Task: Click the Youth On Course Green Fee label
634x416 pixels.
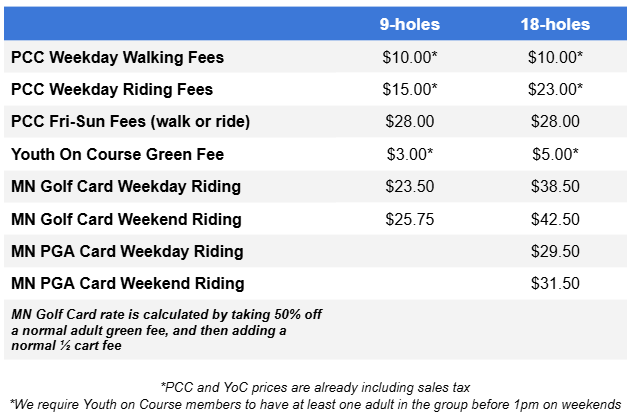Action: click(x=117, y=154)
